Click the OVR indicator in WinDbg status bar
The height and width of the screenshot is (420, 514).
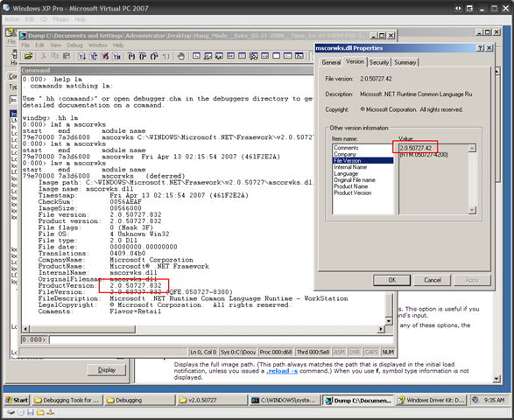click(355, 352)
